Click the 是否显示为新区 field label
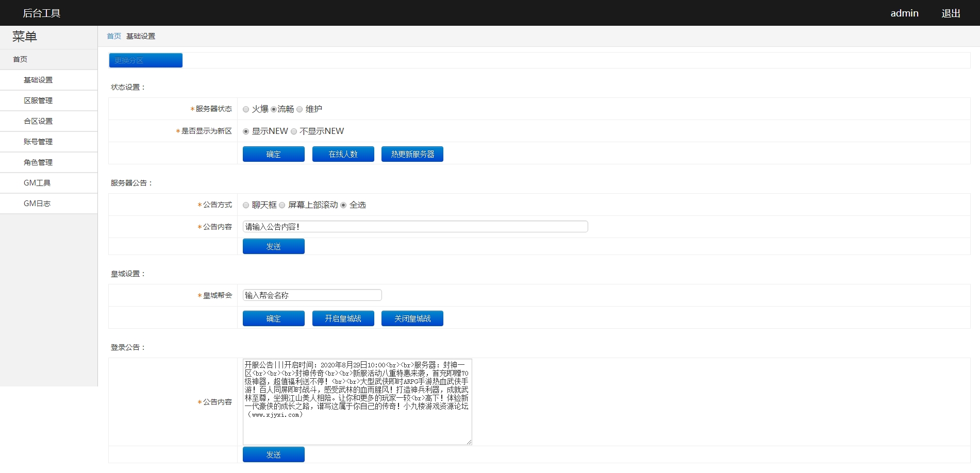 pos(206,131)
